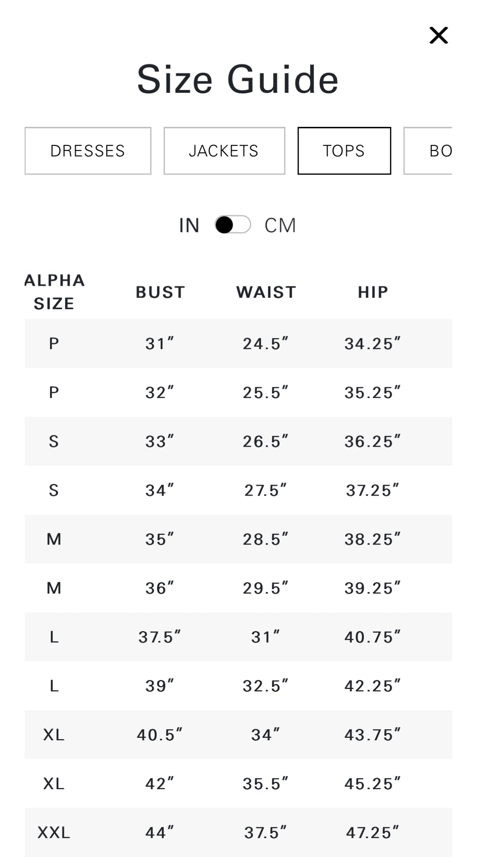Viewport: 480px width, 868px height.
Task: Click the 40.5" bust value
Action: [x=160, y=735]
